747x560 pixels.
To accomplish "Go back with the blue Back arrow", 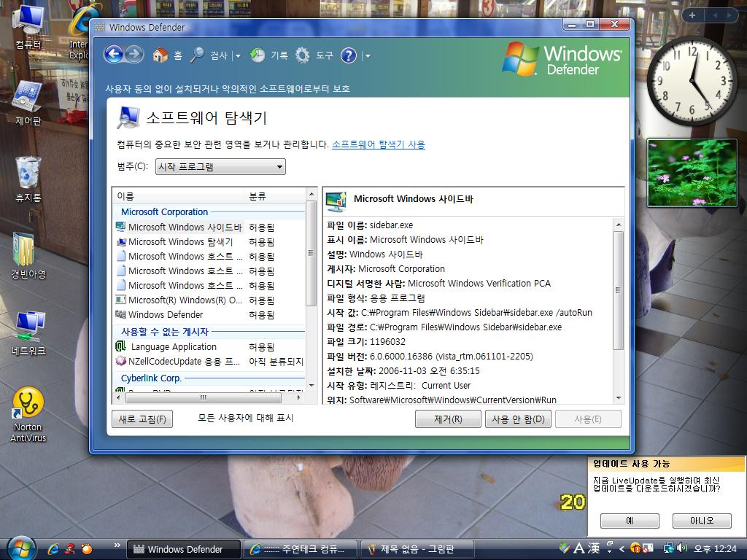I will click(x=114, y=55).
